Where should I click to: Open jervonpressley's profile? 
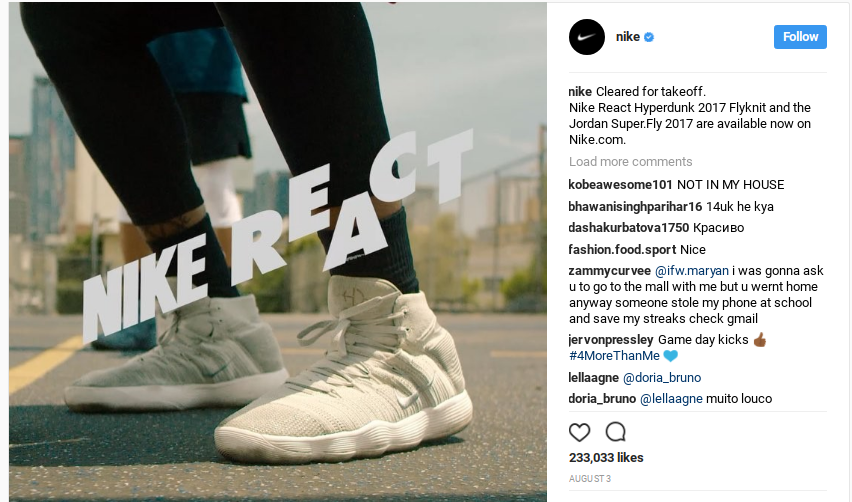[x=611, y=340]
